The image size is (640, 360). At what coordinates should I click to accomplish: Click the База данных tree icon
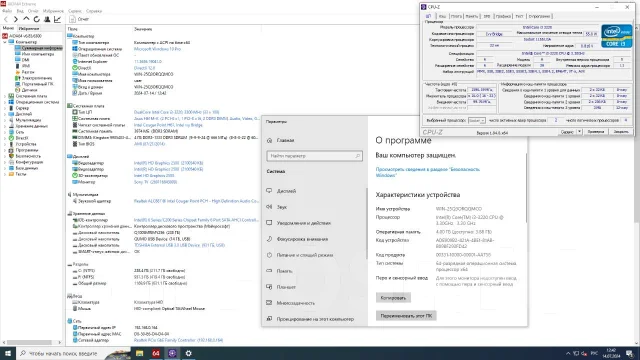tap(11, 168)
